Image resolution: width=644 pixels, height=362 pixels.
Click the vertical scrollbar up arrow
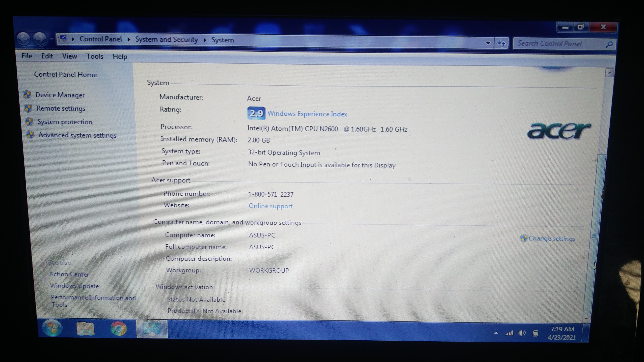609,73
